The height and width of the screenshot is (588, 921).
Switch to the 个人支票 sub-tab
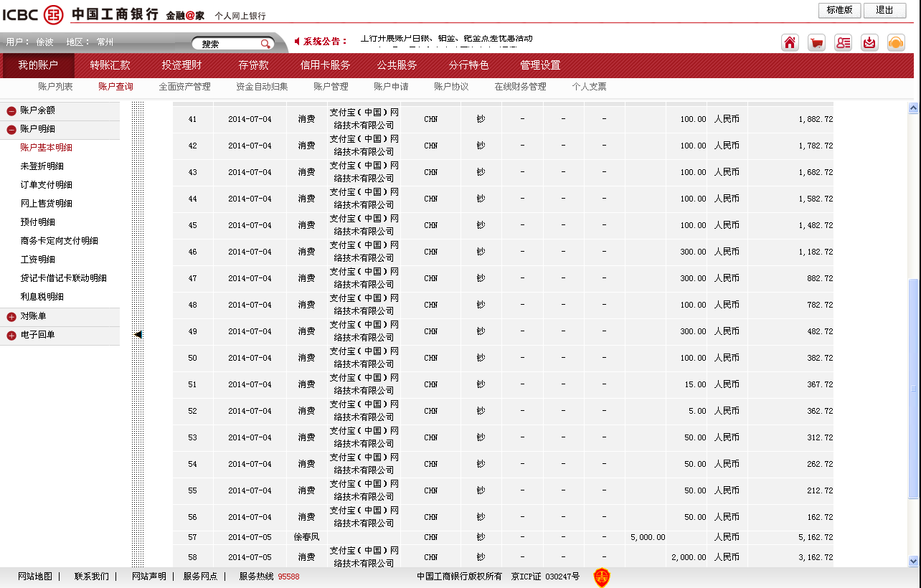click(x=589, y=87)
